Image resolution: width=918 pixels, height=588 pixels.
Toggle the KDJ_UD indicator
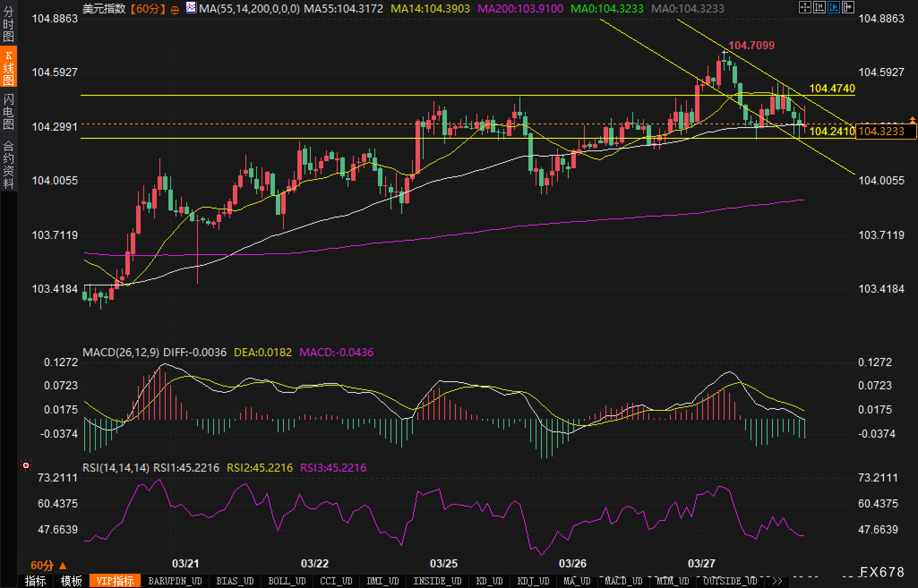[x=533, y=581]
